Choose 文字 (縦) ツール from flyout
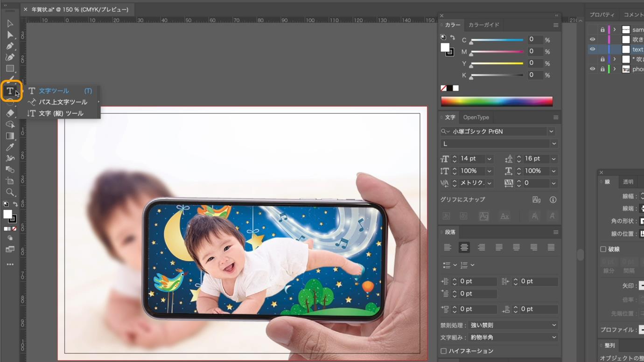The width and height of the screenshot is (644, 362). 61,113
